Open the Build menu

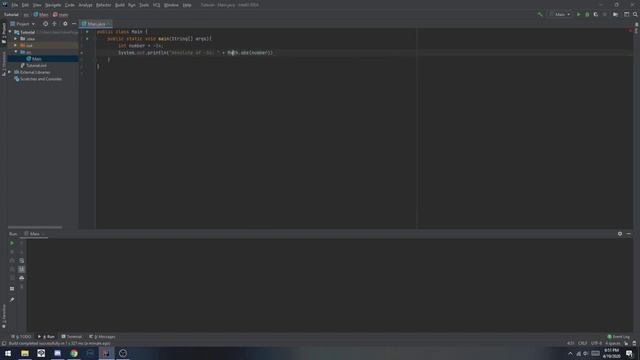(x=120, y=5)
